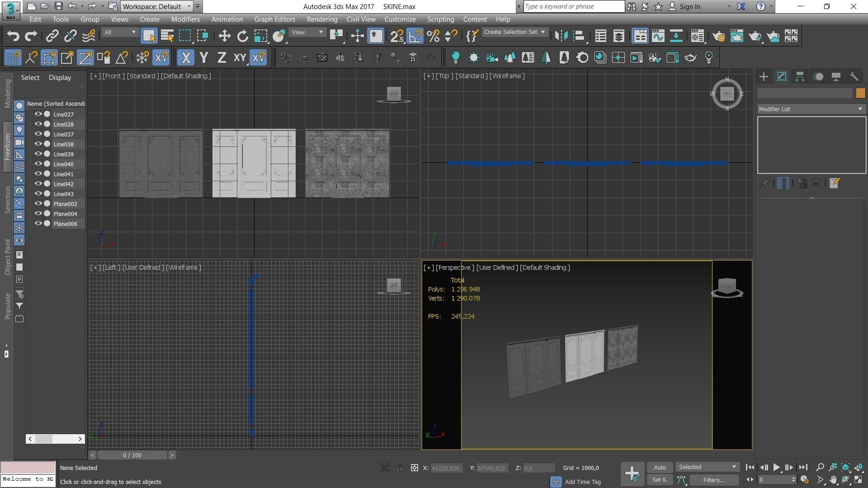Screen dimensions: 868x488
Task: Open the Create panel tab
Action: [x=764, y=76]
